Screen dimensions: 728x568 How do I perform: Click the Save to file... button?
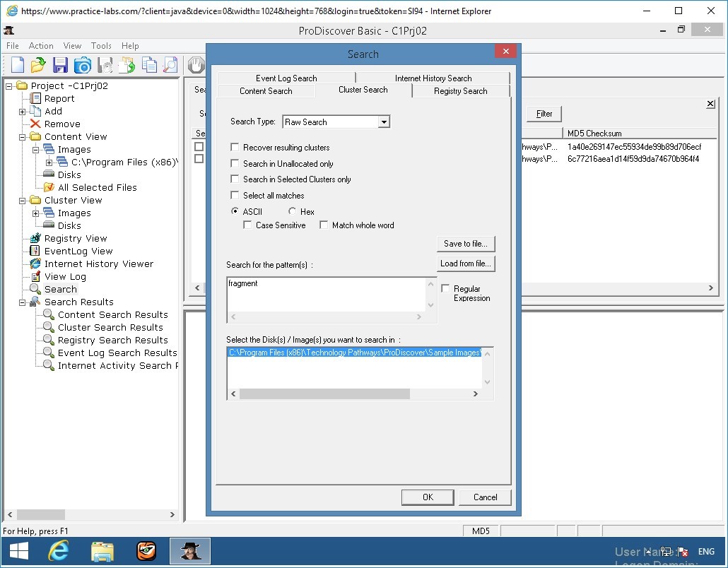[466, 244]
